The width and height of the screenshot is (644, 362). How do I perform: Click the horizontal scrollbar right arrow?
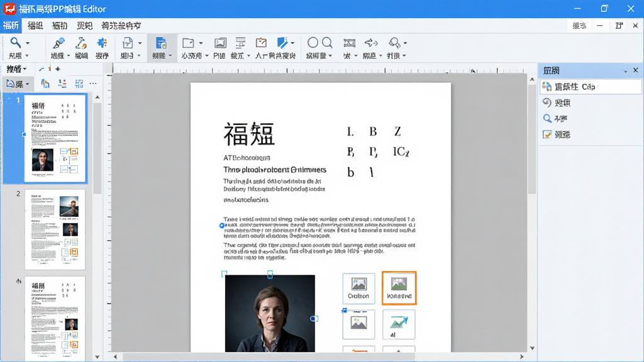pyautogui.click(x=521, y=357)
